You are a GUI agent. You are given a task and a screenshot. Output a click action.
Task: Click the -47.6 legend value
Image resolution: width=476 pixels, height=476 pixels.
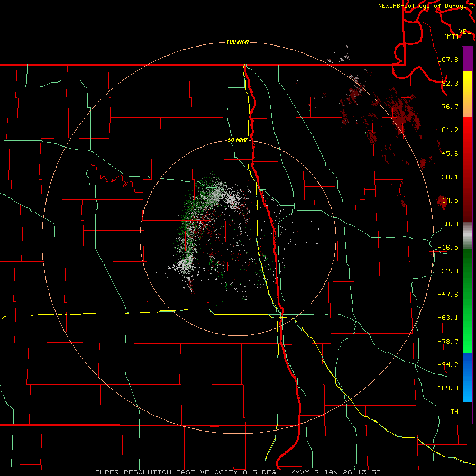point(448,295)
